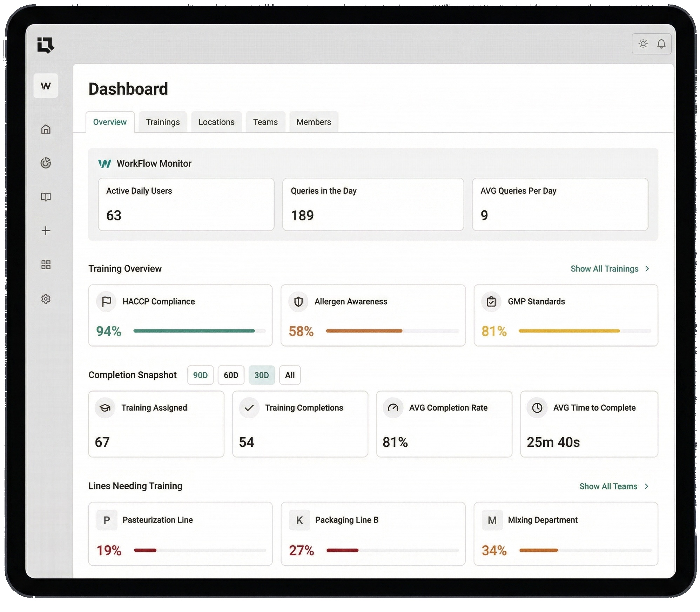Select the 90D completion filter
Viewport: 700px width, 612px height.
point(200,375)
